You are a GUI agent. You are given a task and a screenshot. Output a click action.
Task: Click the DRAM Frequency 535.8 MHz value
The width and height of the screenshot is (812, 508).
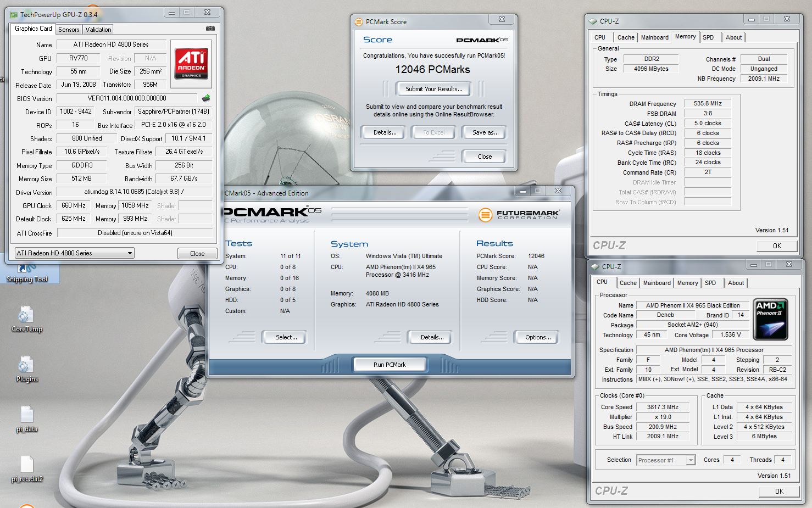pos(708,103)
